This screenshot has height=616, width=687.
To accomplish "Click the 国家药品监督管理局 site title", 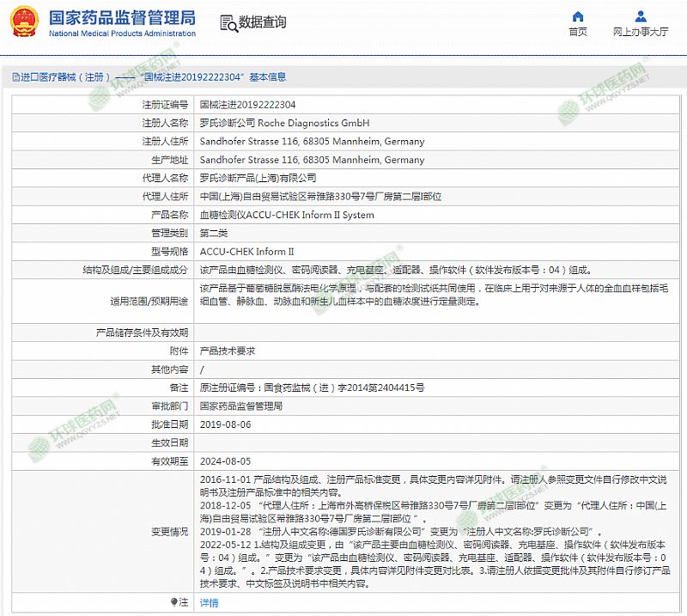I will (122, 17).
